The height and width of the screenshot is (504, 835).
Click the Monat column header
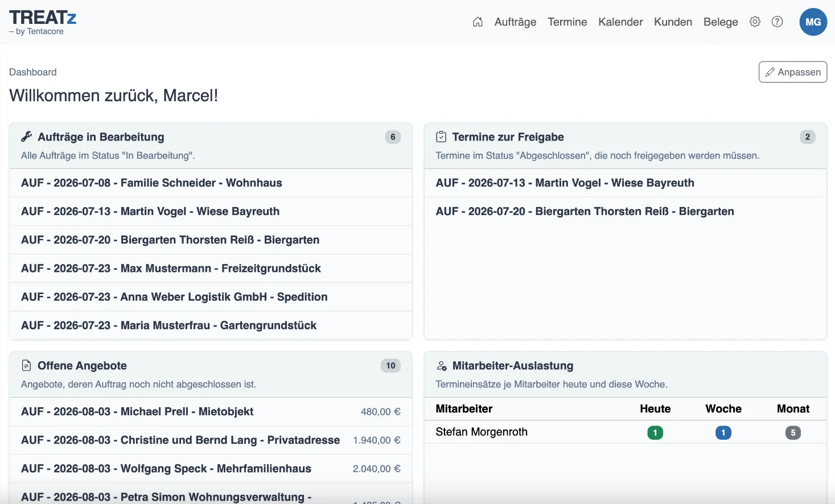pos(793,408)
